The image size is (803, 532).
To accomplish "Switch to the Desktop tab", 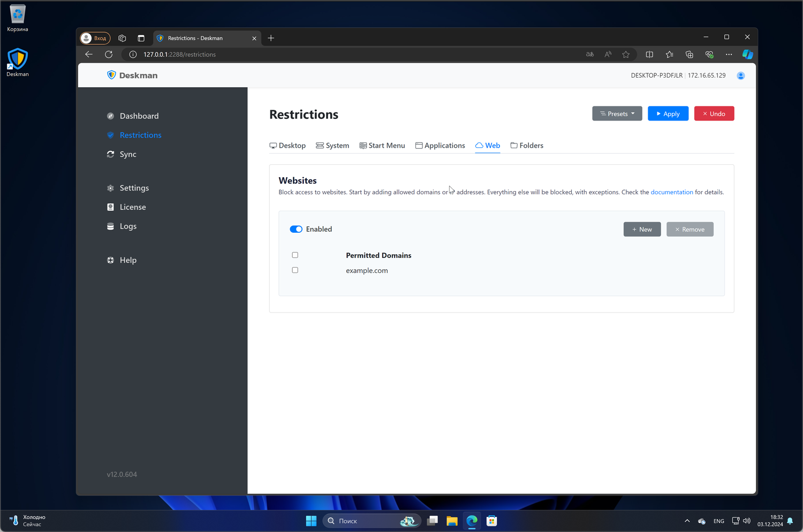I will click(x=287, y=146).
